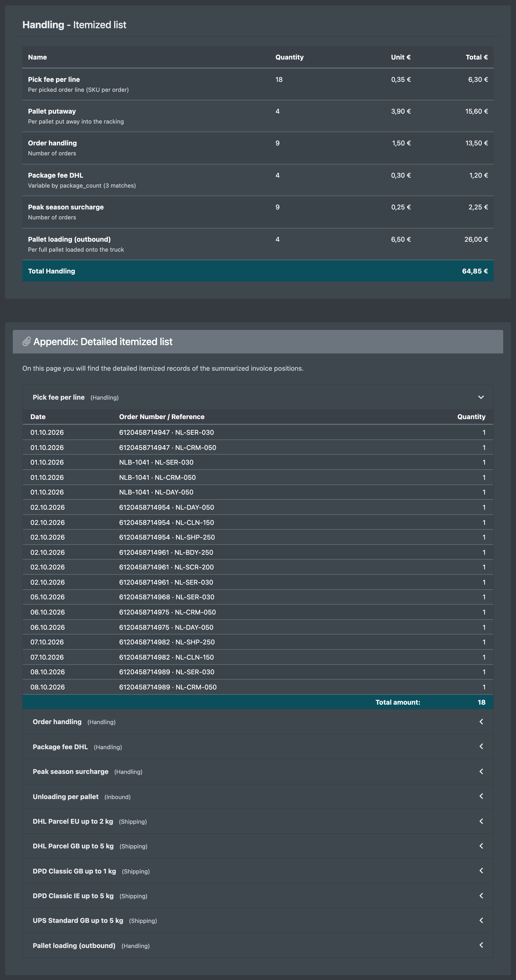Image resolution: width=516 pixels, height=980 pixels.
Task: Click the Total Handling label
Action: click(x=51, y=271)
